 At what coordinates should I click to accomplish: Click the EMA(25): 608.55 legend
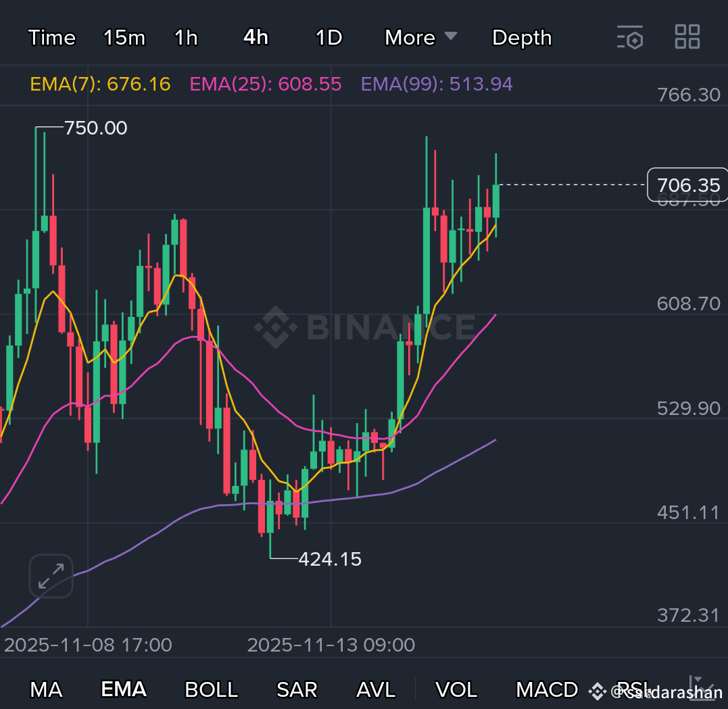[266, 84]
